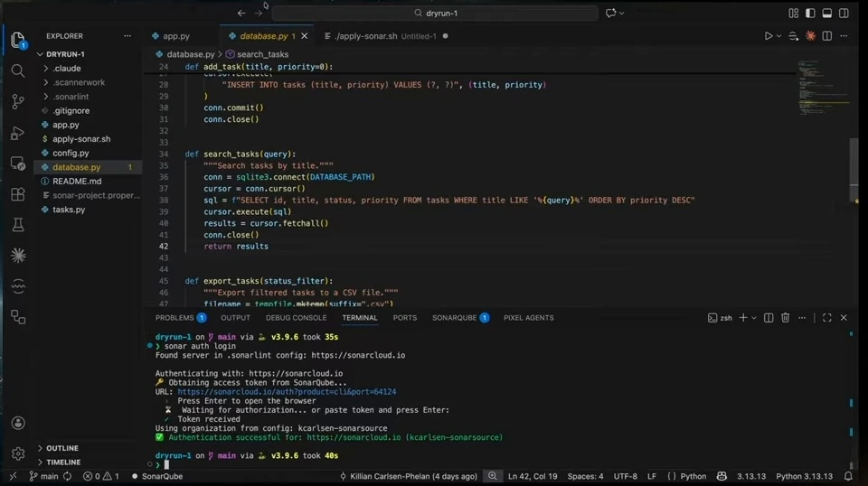868x486 pixels.
Task: Click the main branch in status bar
Action: pyautogui.click(x=43, y=476)
